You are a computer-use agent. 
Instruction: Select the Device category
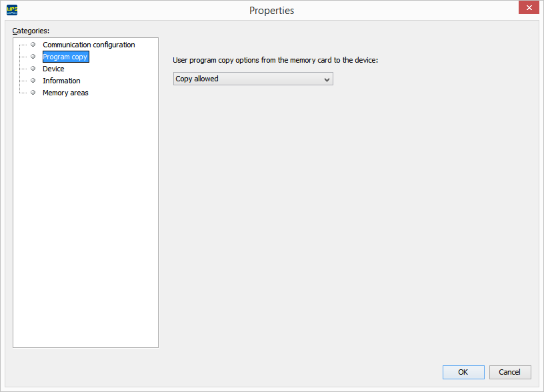[53, 68]
